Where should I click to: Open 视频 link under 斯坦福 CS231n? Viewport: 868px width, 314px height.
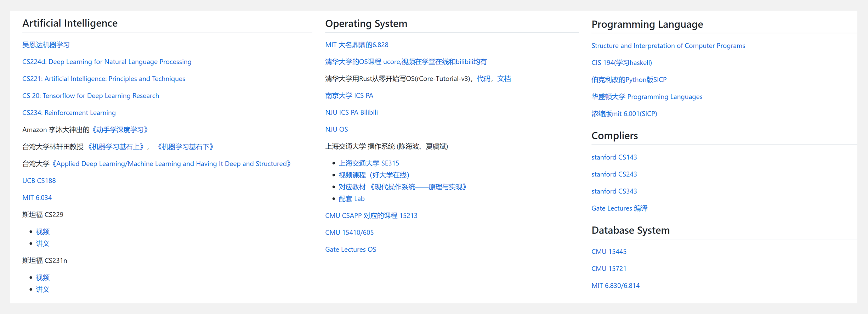(x=42, y=277)
